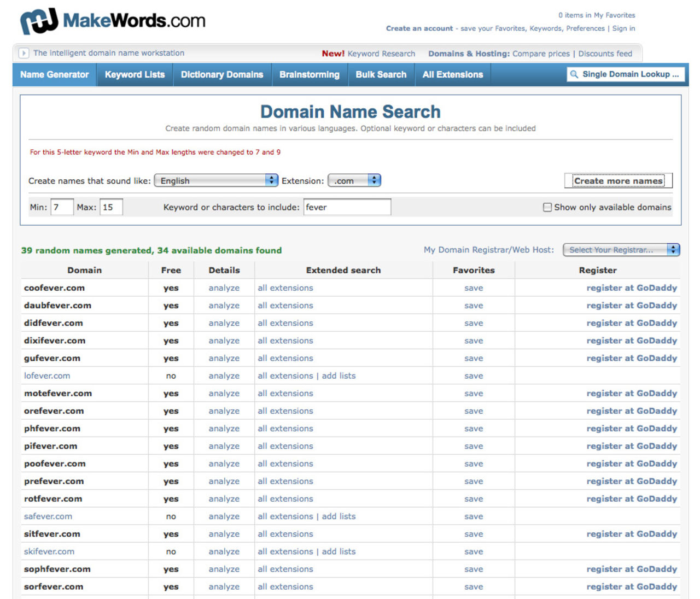Register prefever.com at GoDaddy

tap(631, 481)
